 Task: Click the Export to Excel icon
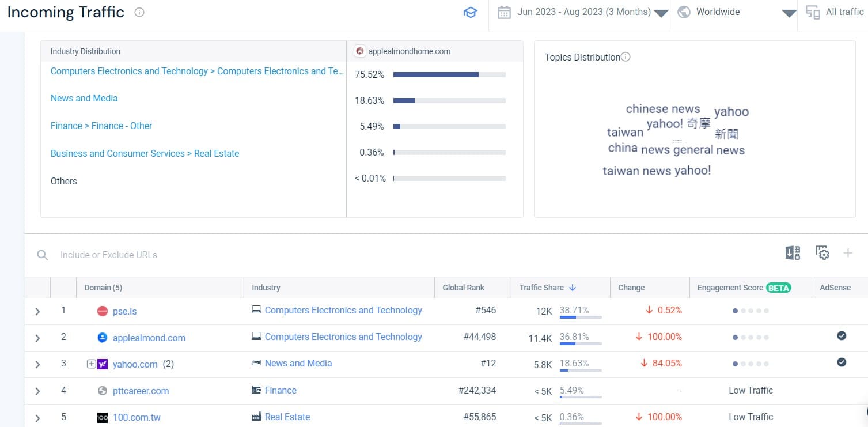pyautogui.click(x=793, y=252)
